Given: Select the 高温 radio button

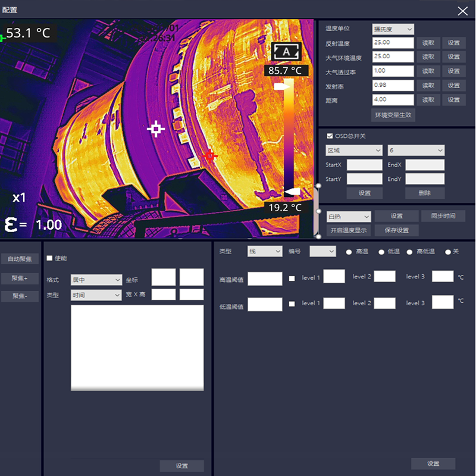Looking at the screenshot, I should point(349,252).
